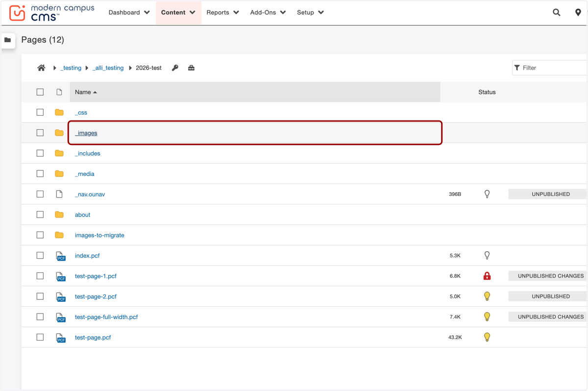588x391 pixels.
Task: Click the _css folder icon
Action: pos(59,112)
